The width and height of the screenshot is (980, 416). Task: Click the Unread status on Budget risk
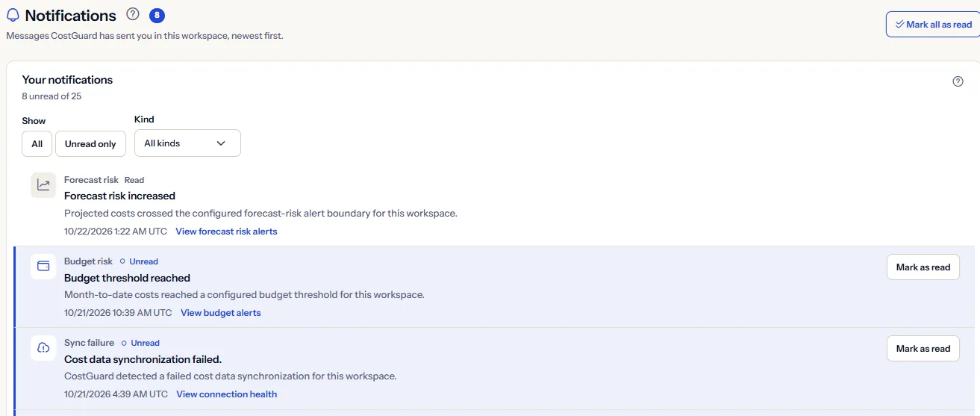click(139, 261)
